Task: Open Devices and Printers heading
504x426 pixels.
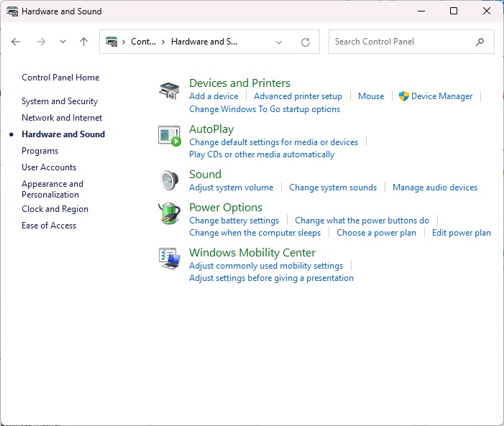Action: click(239, 83)
